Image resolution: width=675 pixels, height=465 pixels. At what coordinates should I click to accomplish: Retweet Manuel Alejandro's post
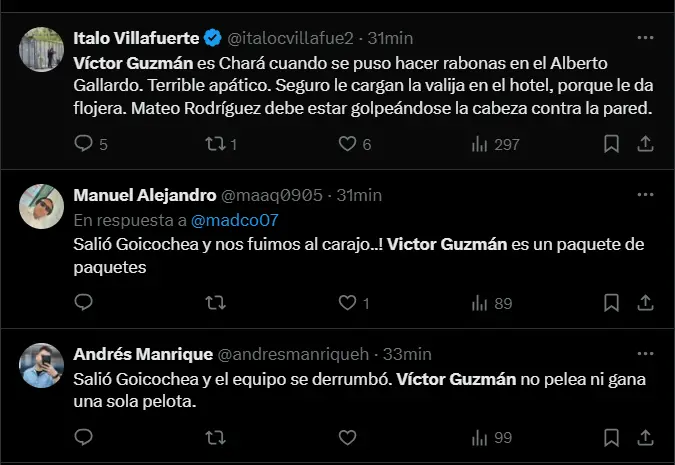click(214, 302)
